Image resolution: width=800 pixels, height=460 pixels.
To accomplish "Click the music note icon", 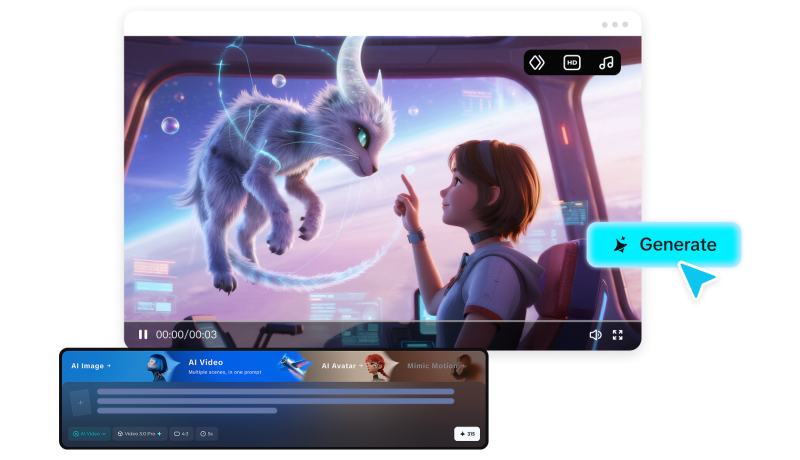I will [605, 62].
